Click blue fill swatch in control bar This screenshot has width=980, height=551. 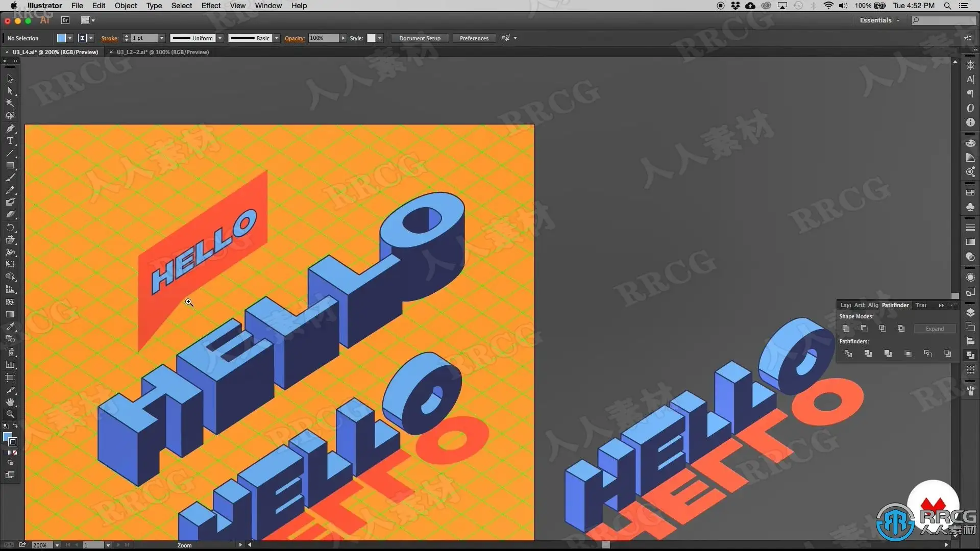(x=61, y=38)
